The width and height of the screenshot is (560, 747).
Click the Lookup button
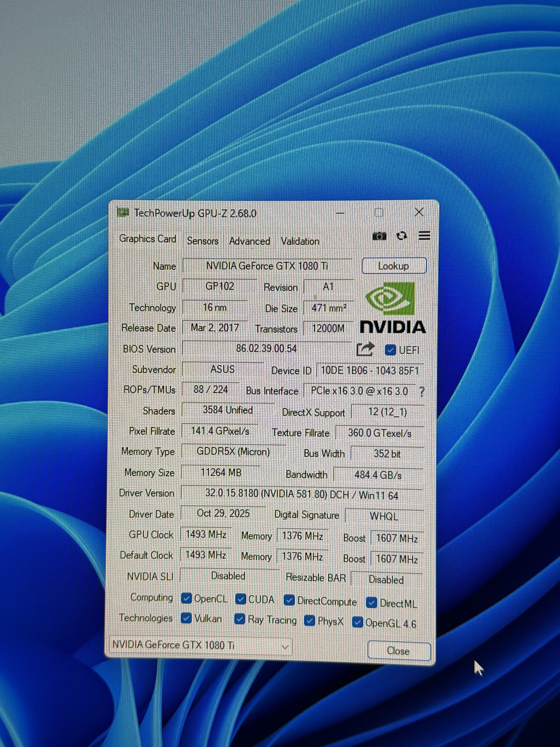394,266
